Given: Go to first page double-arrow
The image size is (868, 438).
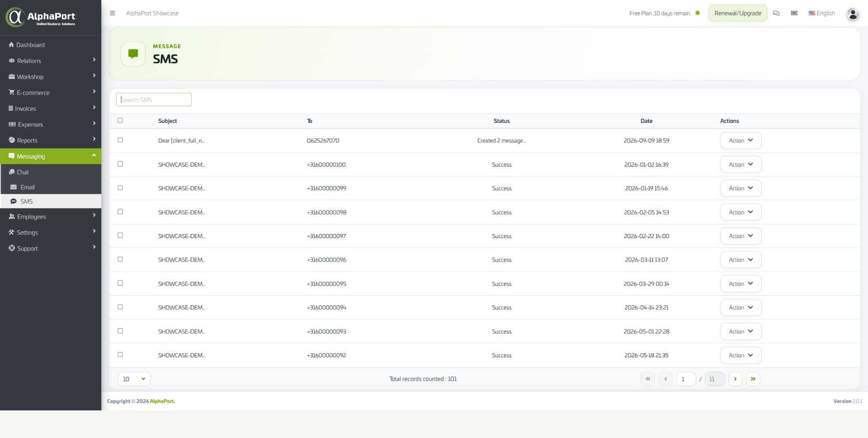Looking at the screenshot, I should pyautogui.click(x=648, y=379).
